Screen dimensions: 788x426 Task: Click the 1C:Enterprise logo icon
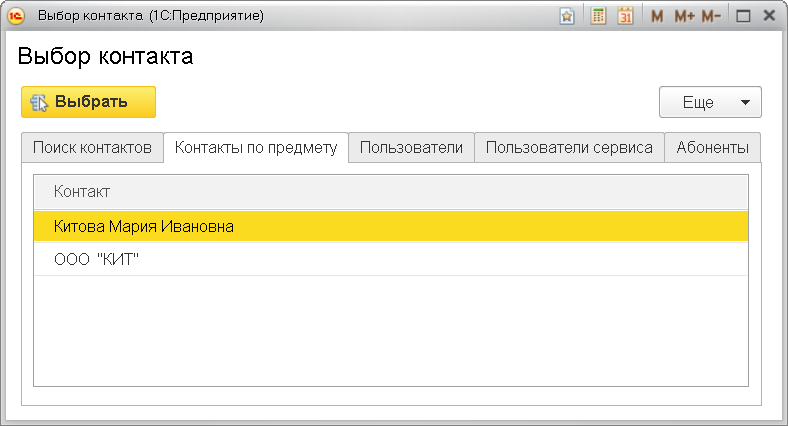tap(16, 16)
